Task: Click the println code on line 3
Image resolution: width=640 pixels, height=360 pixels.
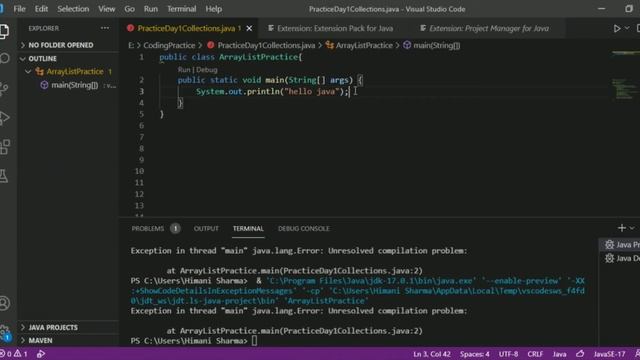Action: coord(272,91)
